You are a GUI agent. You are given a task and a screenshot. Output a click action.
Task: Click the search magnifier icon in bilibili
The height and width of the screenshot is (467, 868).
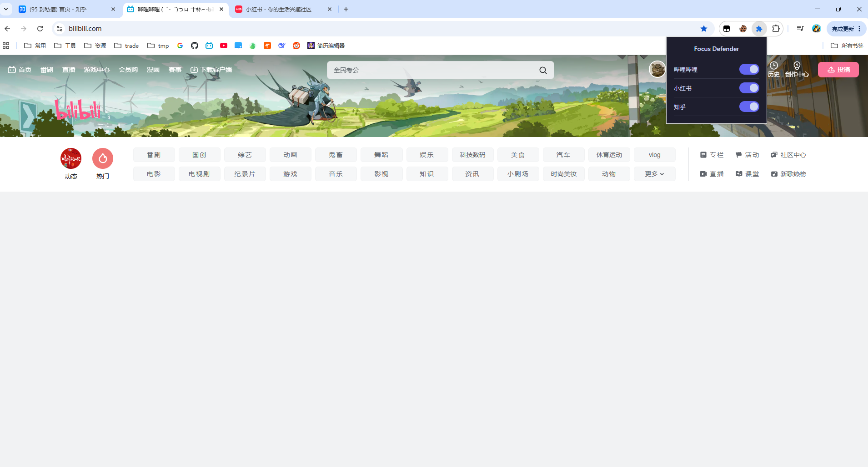(543, 70)
